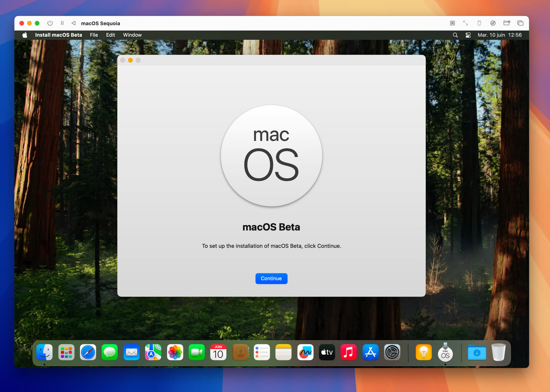
Task: Open Finder from the dock
Action: pyautogui.click(x=44, y=352)
